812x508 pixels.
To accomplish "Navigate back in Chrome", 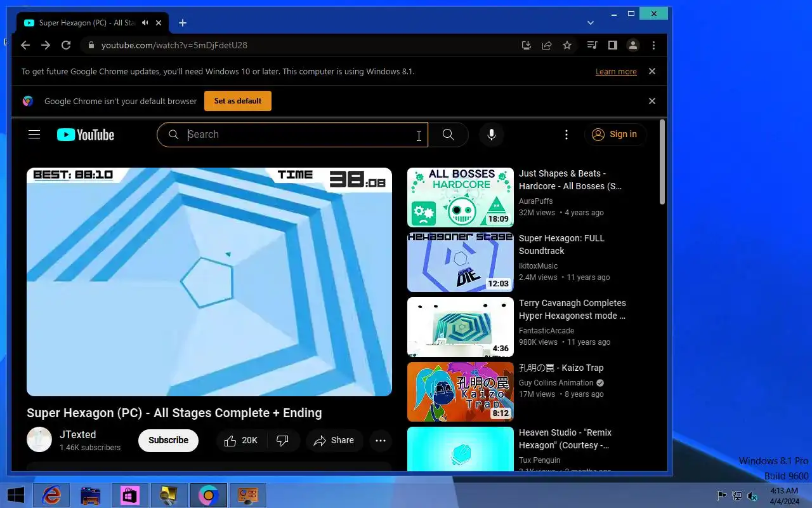I will 25,45.
